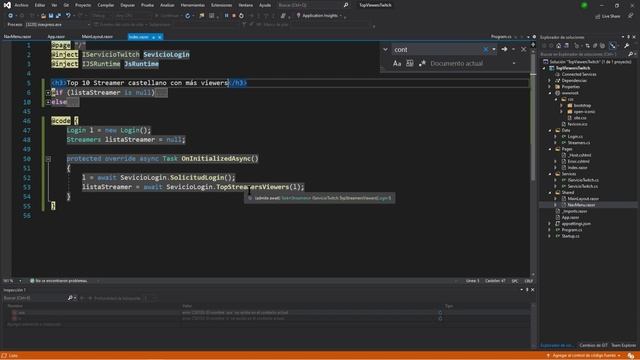640x360 pixels.
Task: Switch to the MainLayout.razor tab
Action: [x=97, y=37]
